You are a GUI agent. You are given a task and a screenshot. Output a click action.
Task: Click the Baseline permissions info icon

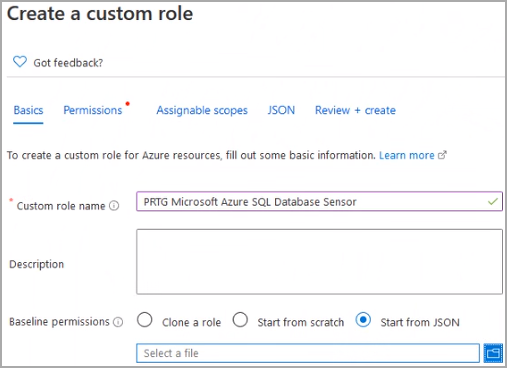click(x=118, y=322)
